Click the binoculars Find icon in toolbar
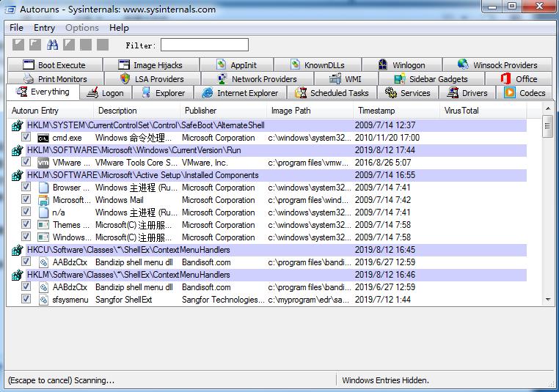 (52, 45)
